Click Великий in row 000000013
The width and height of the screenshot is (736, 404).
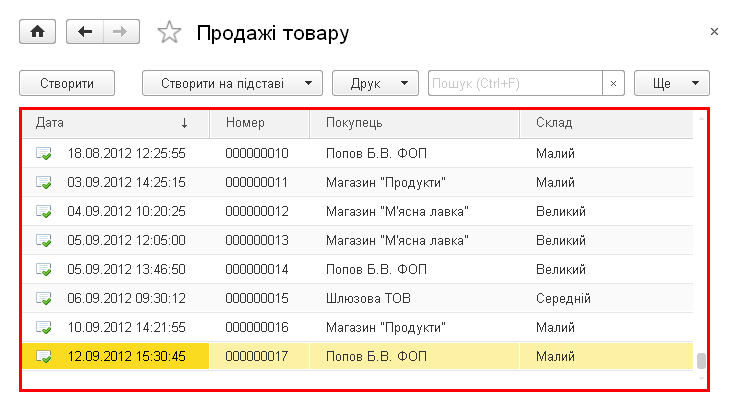(561, 241)
